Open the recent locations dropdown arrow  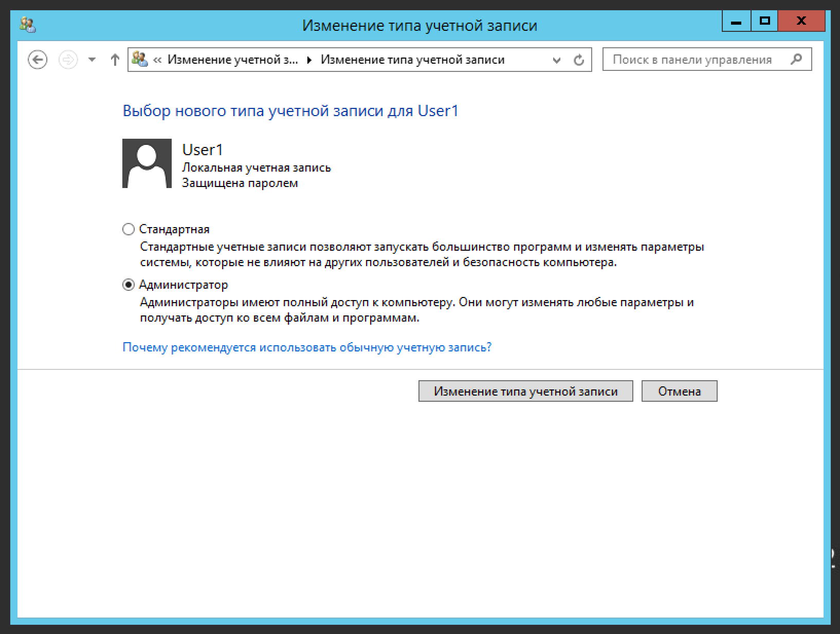(x=92, y=60)
